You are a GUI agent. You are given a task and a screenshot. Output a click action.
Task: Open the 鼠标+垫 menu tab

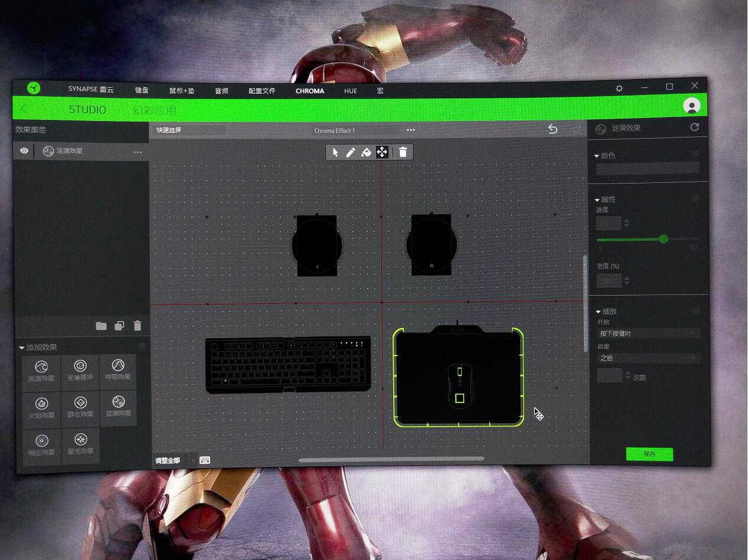[x=181, y=91]
